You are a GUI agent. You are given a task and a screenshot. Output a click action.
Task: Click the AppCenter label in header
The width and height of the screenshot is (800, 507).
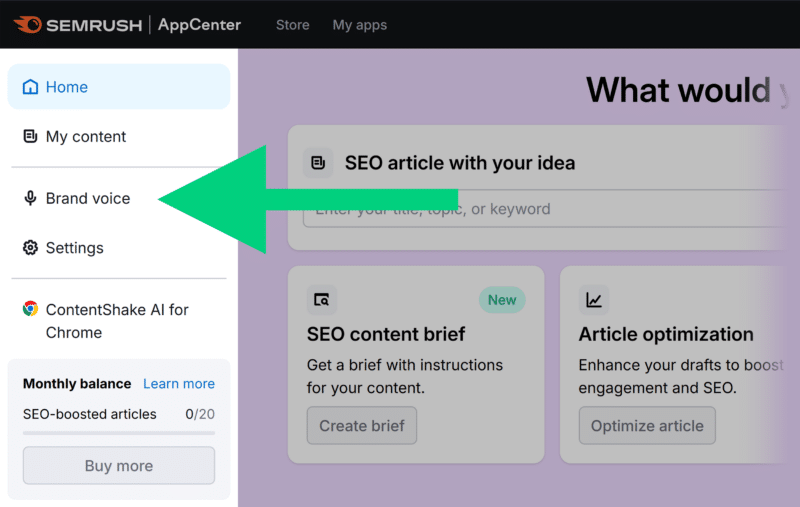coord(199,24)
